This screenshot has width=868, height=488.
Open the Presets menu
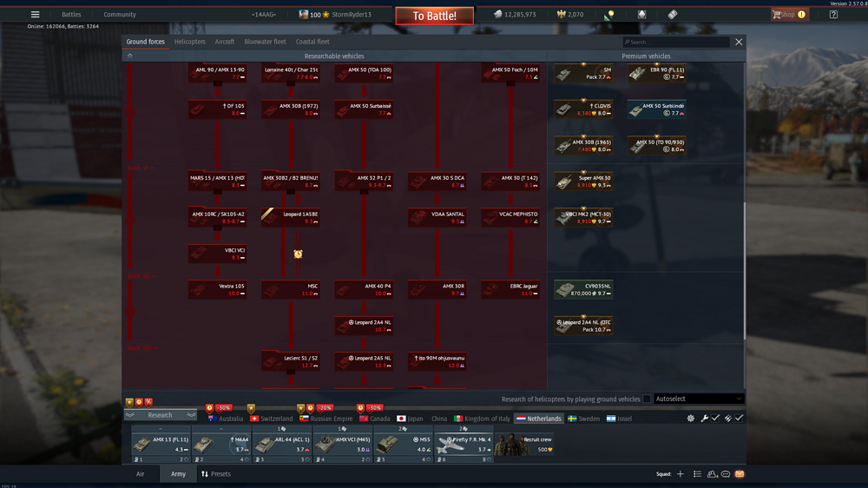(216, 474)
